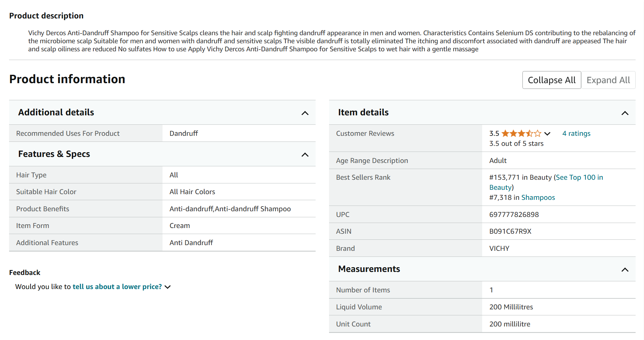The width and height of the screenshot is (644, 340).
Task: Click the Additional details heading text
Action: 56,112
